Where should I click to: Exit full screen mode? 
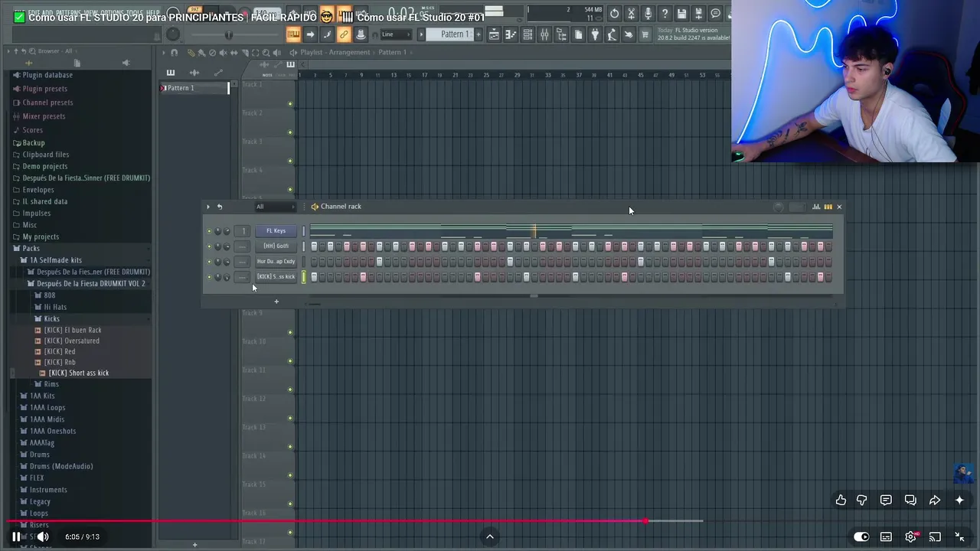pyautogui.click(x=959, y=536)
